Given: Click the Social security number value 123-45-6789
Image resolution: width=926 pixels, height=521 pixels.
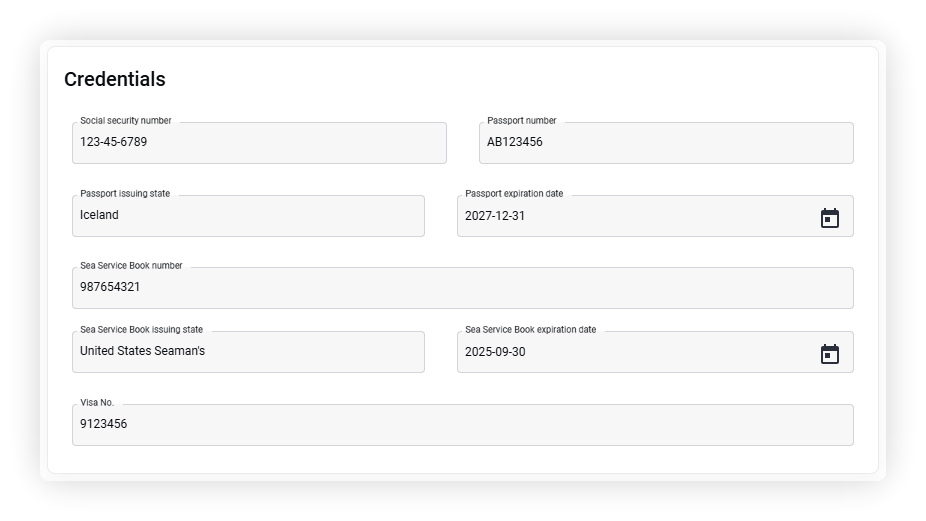Looking at the screenshot, I should click(x=113, y=142).
